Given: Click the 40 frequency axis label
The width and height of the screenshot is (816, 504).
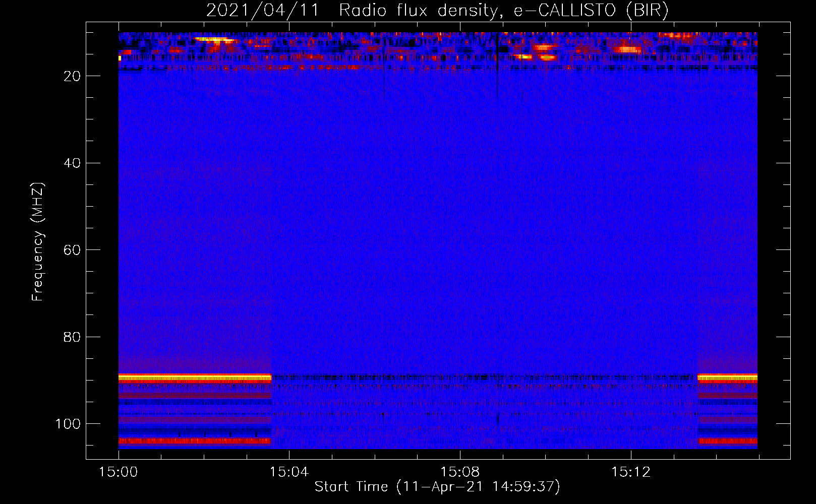Looking at the screenshot, I should point(73,163).
